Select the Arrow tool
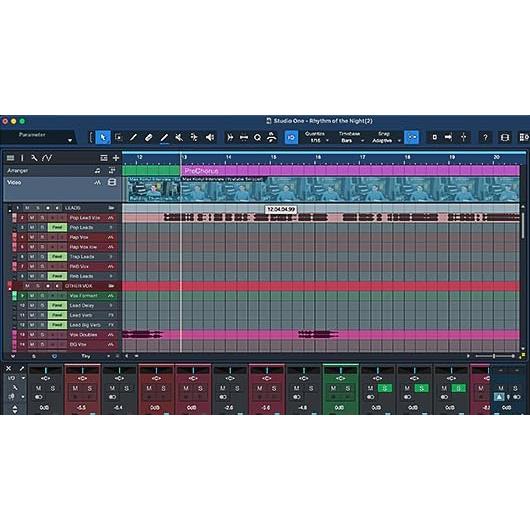 tap(103, 137)
